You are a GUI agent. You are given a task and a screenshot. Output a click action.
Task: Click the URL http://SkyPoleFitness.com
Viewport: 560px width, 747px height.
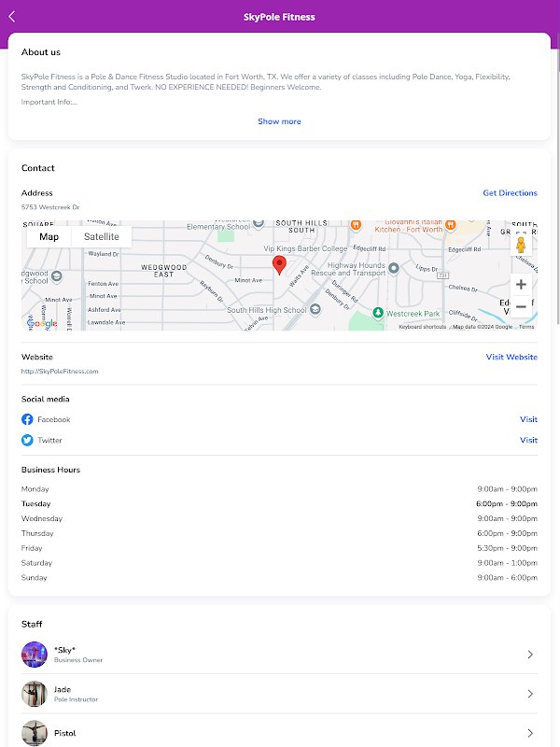(60, 371)
